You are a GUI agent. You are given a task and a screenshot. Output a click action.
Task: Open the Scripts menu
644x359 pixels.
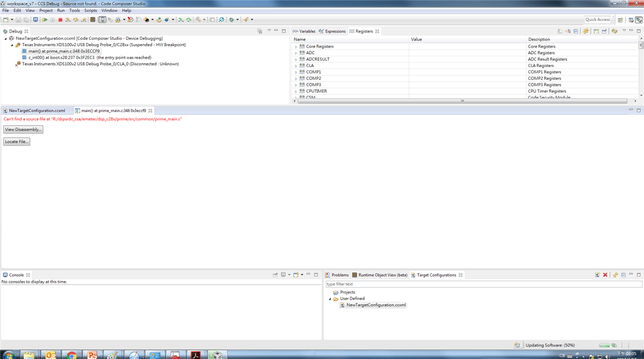(x=91, y=10)
